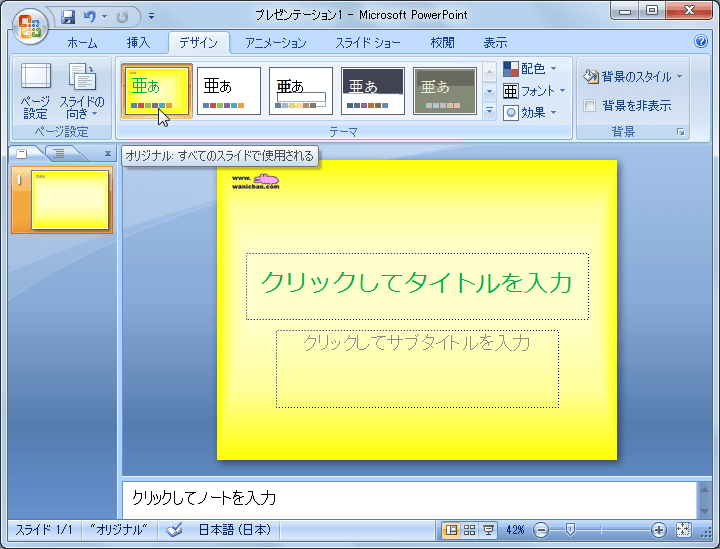
Task: Open Customize Quick Access Toolbar dropdown
Action: [152, 17]
